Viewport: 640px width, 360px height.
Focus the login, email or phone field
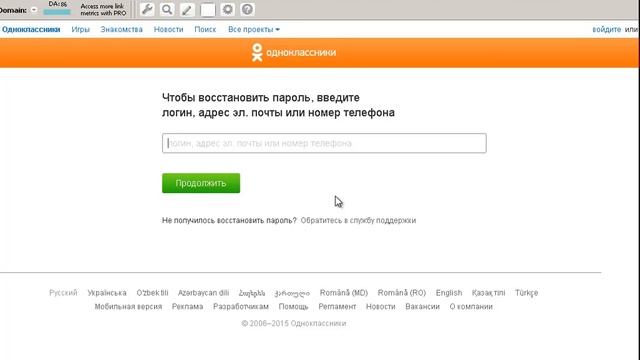(x=324, y=143)
